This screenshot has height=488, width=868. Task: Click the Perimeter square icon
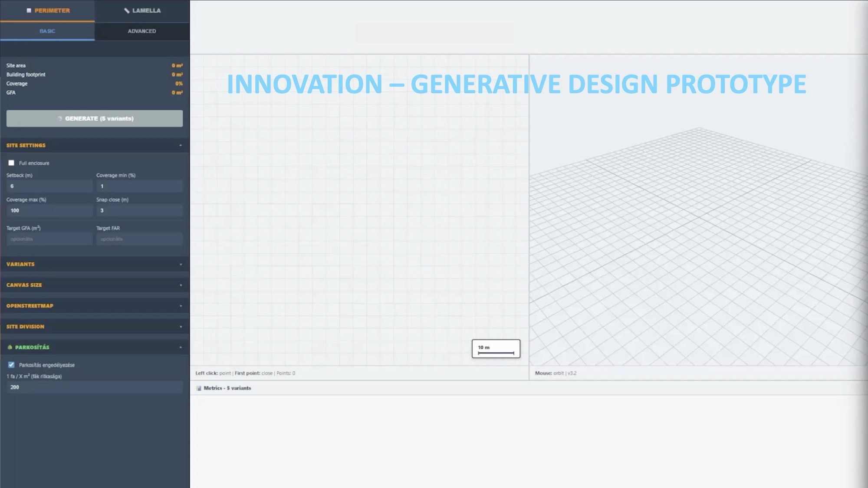click(29, 10)
